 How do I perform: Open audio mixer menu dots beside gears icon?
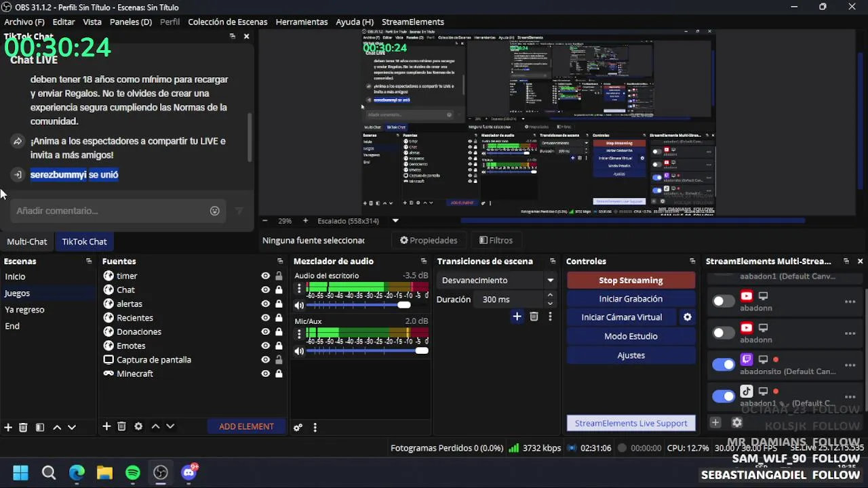click(315, 427)
